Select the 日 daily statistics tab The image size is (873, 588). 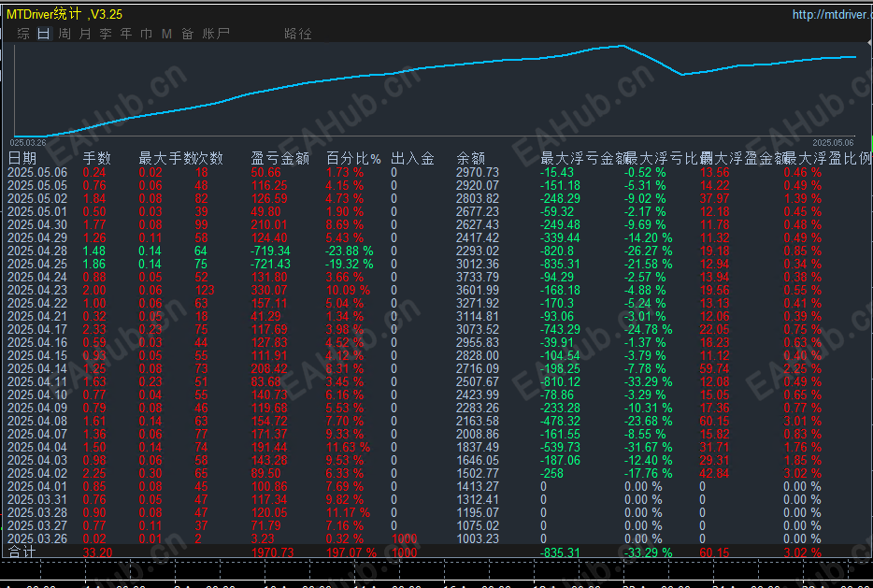click(x=44, y=34)
